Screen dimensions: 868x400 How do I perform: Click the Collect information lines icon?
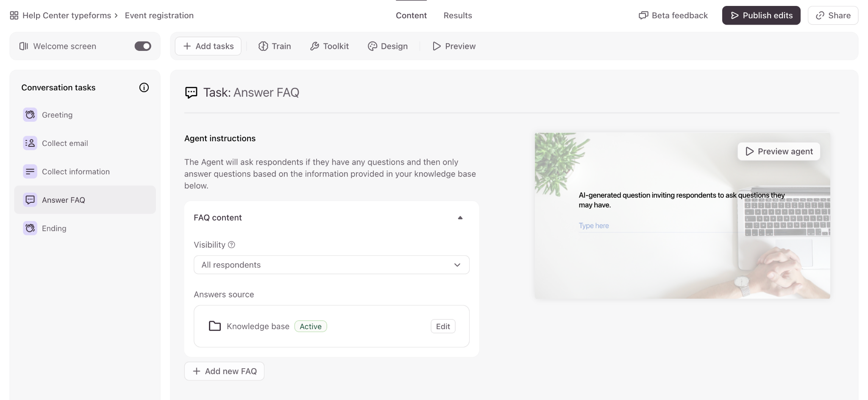(x=30, y=172)
